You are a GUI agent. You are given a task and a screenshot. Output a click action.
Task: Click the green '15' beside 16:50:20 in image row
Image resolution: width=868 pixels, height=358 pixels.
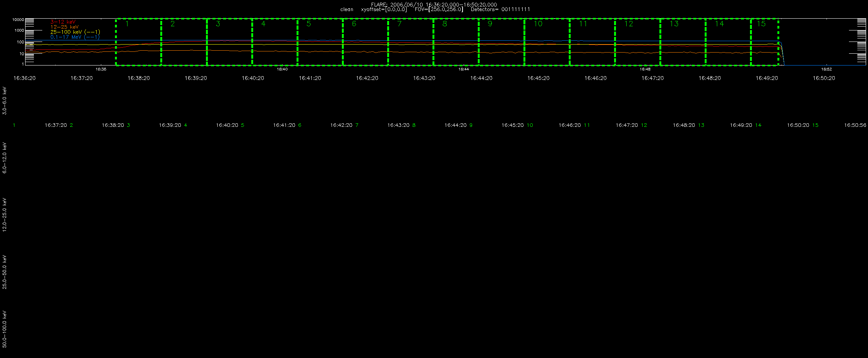tap(815, 125)
